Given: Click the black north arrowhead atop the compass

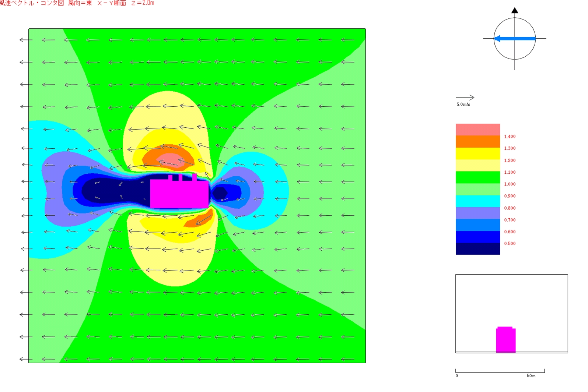Looking at the screenshot, I should click(x=515, y=10).
